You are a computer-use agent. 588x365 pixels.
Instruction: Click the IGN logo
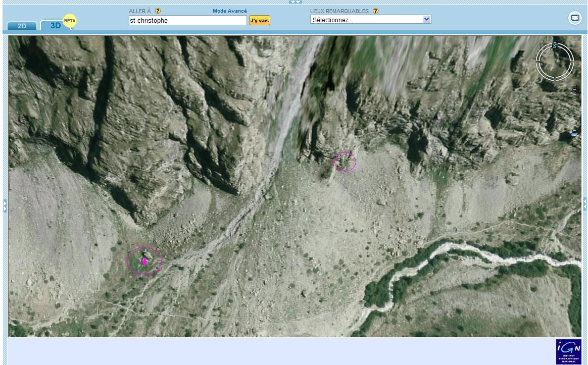tap(568, 351)
